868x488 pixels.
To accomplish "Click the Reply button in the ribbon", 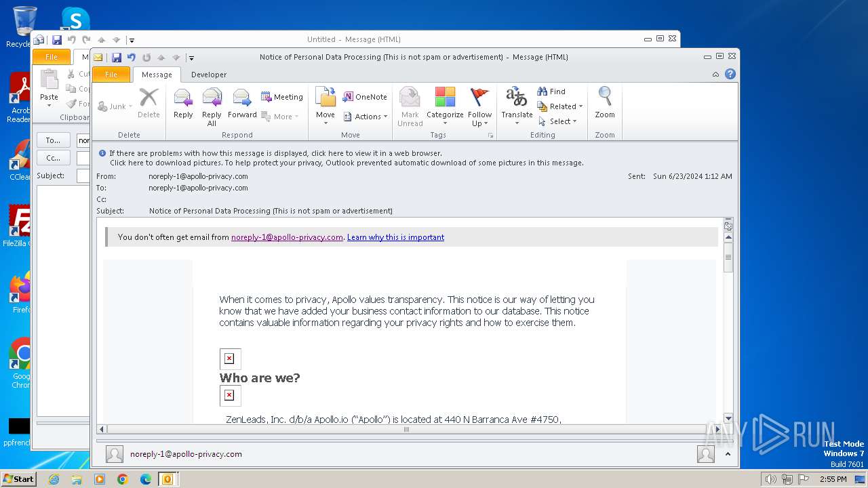I will [x=183, y=106].
